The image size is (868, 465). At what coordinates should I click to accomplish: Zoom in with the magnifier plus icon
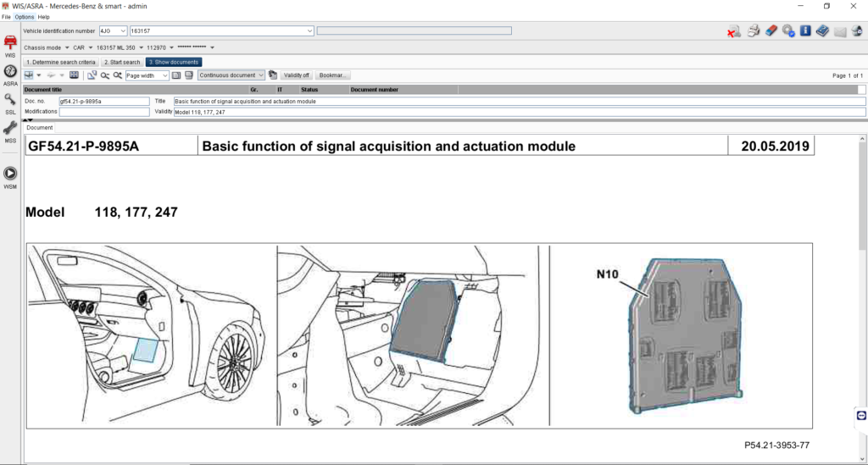pos(117,75)
